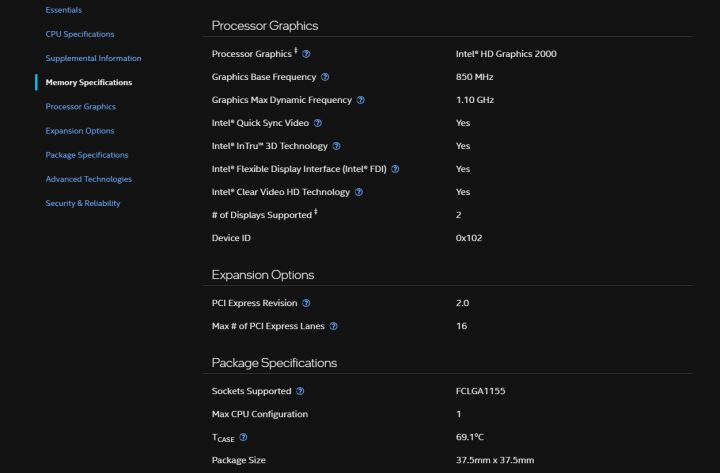Screen dimensions: 720x473
Task: Go to Essentials section
Action: click(64, 10)
